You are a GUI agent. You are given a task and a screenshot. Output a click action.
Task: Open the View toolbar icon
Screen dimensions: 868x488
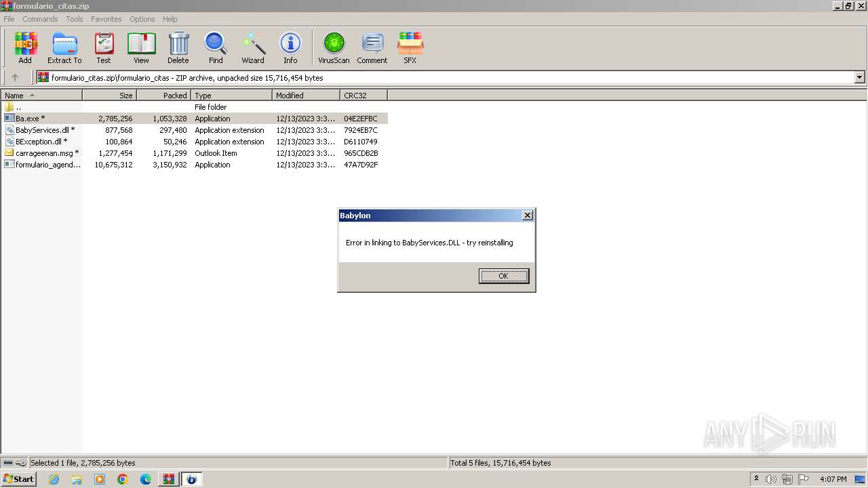pyautogui.click(x=141, y=47)
